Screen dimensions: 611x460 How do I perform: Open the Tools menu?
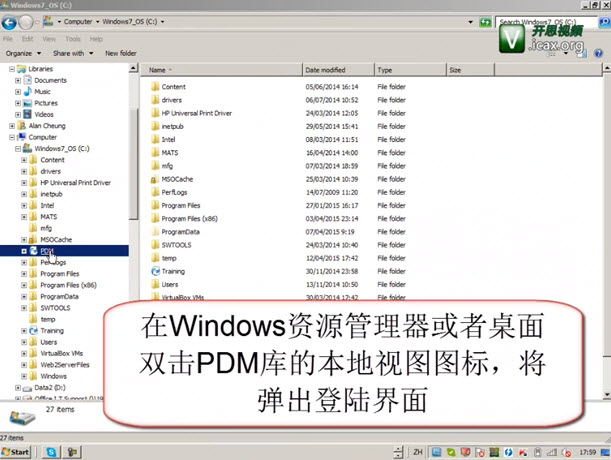pyautogui.click(x=73, y=39)
